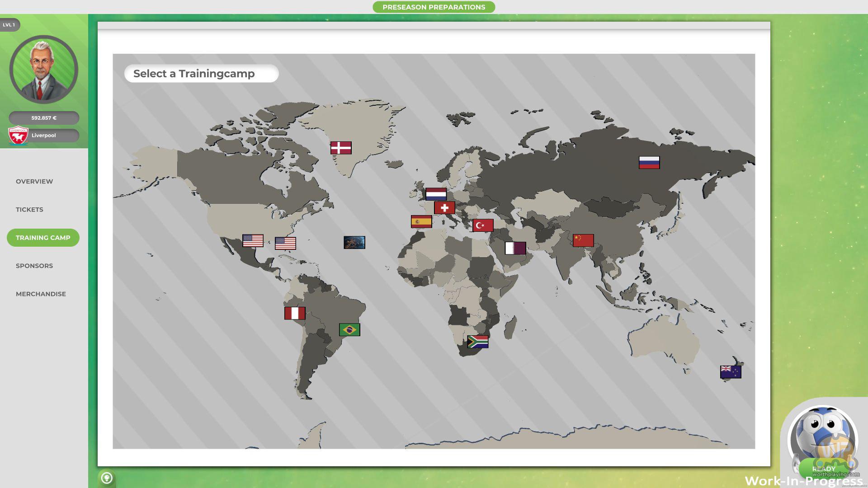Click the western USA flag marker

click(x=253, y=241)
